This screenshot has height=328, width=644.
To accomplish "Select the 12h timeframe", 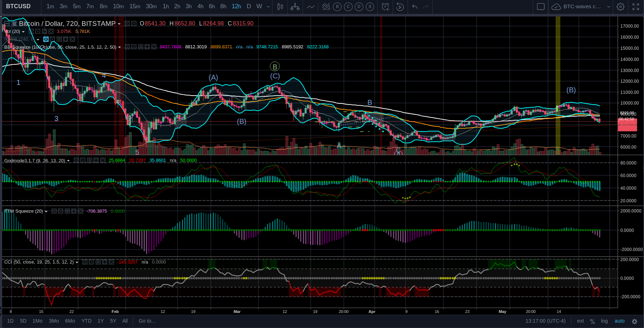I will click(x=236, y=6).
